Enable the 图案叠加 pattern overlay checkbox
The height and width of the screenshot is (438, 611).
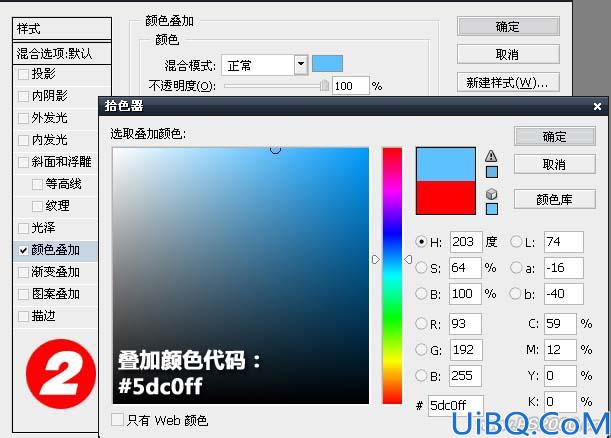pos(23,294)
